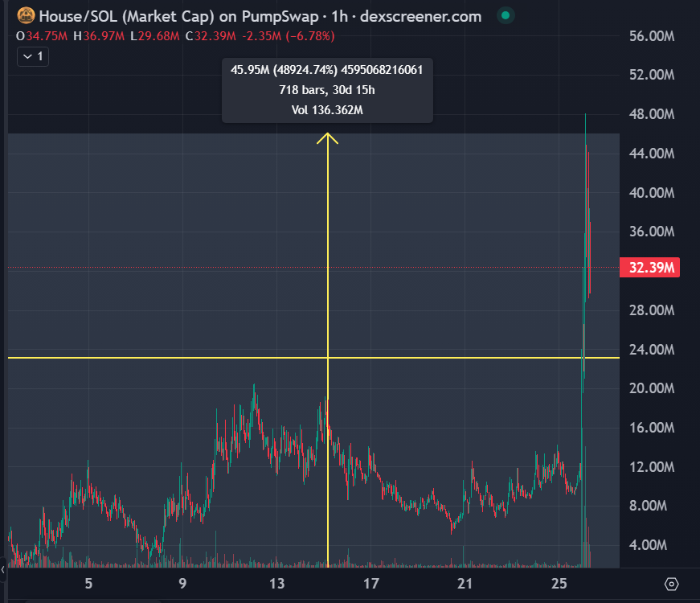Click the change value -2.35M (-6.78%)
The height and width of the screenshot is (603, 700).
(289, 36)
